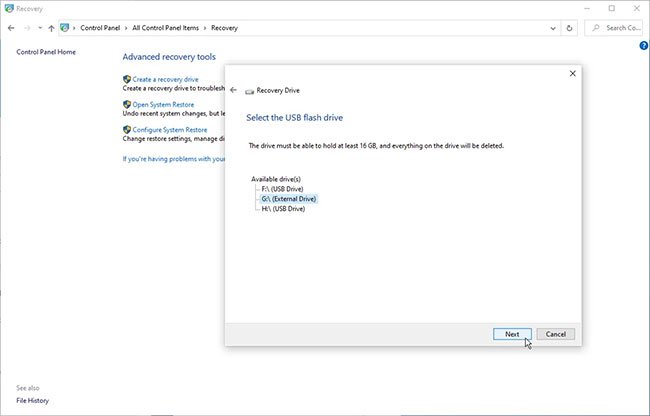Open System Restore link

(163, 104)
